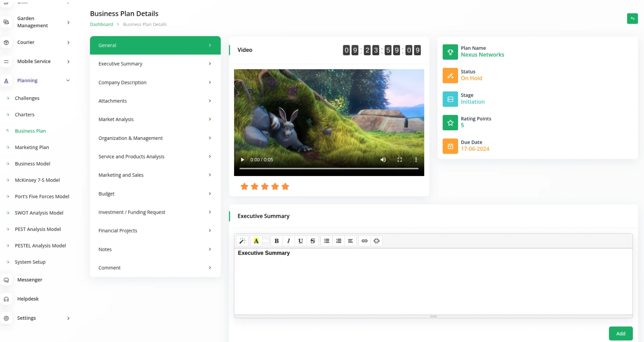Open Business Plan in sidebar
Image resolution: width=644 pixels, height=342 pixels.
(x=30, y=131)
